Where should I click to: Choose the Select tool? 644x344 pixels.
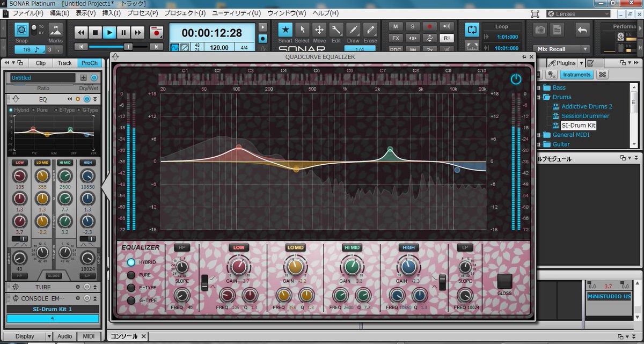click(x=302, y=30)
